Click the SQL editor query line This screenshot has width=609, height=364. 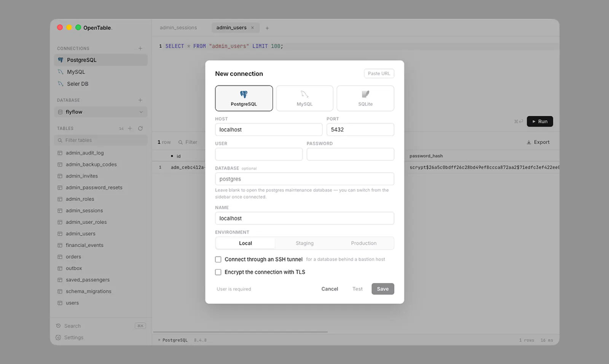(225, 46)
